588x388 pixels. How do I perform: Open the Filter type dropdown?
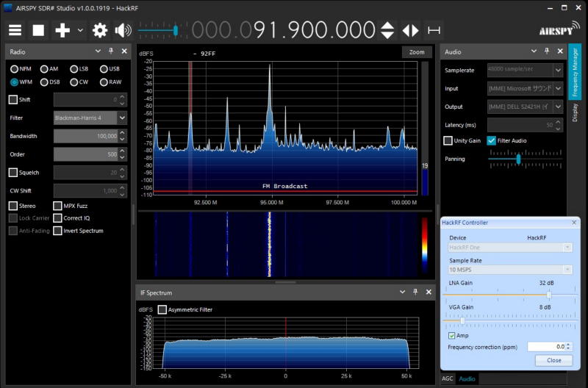pyautogui.click(x=122, y=118)
